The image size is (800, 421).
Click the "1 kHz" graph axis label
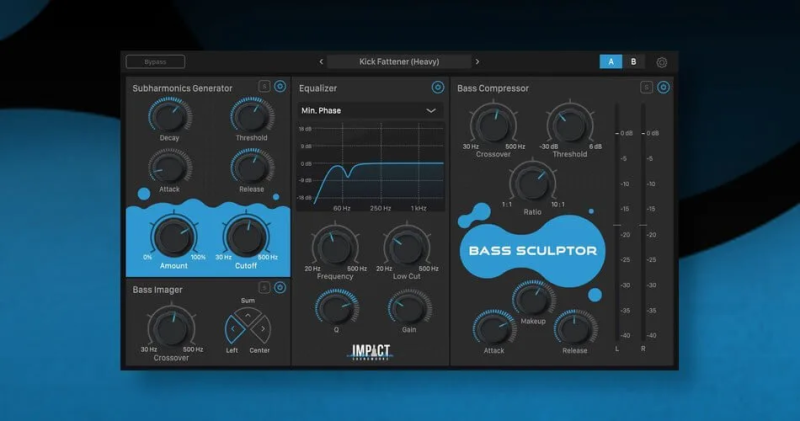(419, 208)
